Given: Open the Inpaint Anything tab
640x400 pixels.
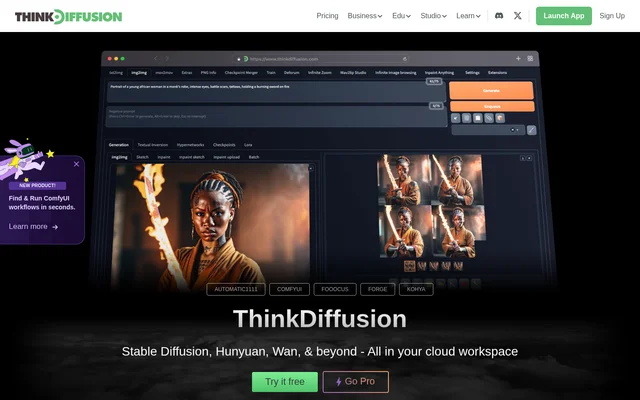Looking at the screenshot, I should tap(439, 73).
